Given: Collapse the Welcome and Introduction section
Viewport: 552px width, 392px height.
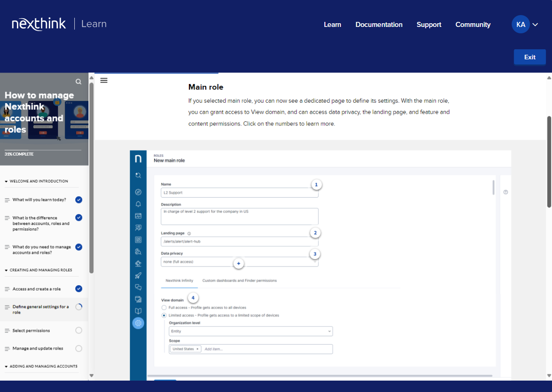Looking at the screenshot, I should [x=6, y=181].
